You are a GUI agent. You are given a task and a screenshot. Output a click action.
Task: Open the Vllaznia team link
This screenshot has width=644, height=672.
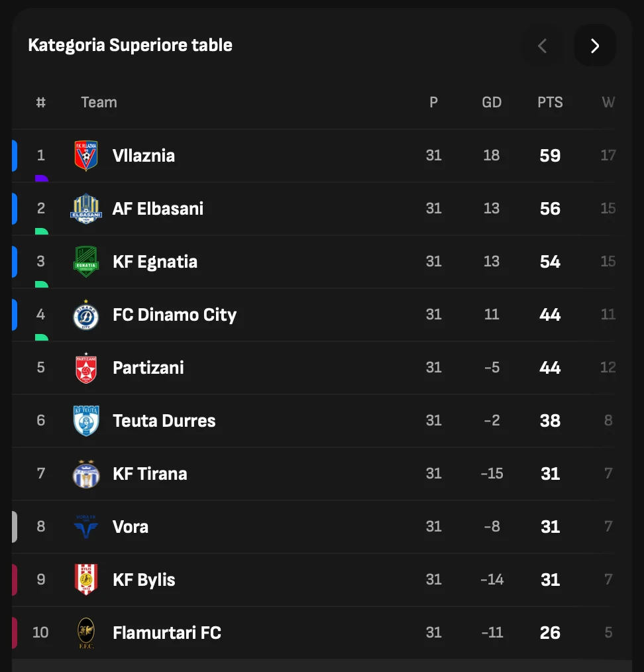pos(144,156)
